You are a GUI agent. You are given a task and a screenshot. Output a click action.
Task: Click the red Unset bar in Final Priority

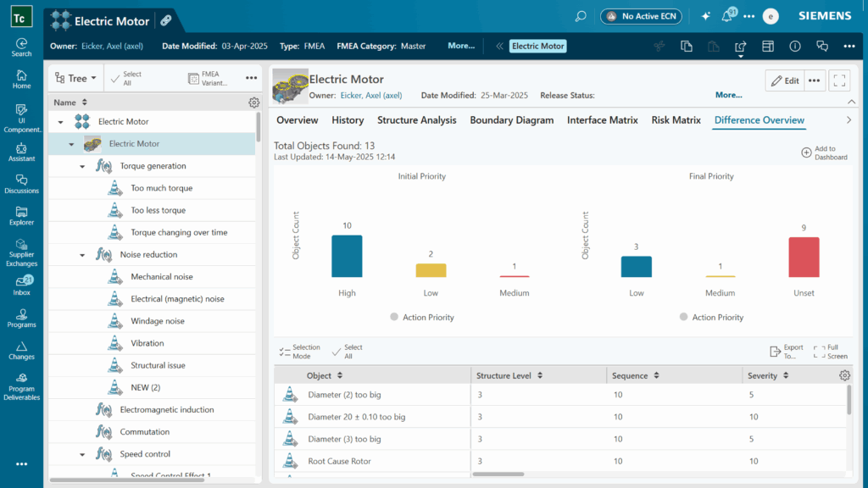[804, 257]
